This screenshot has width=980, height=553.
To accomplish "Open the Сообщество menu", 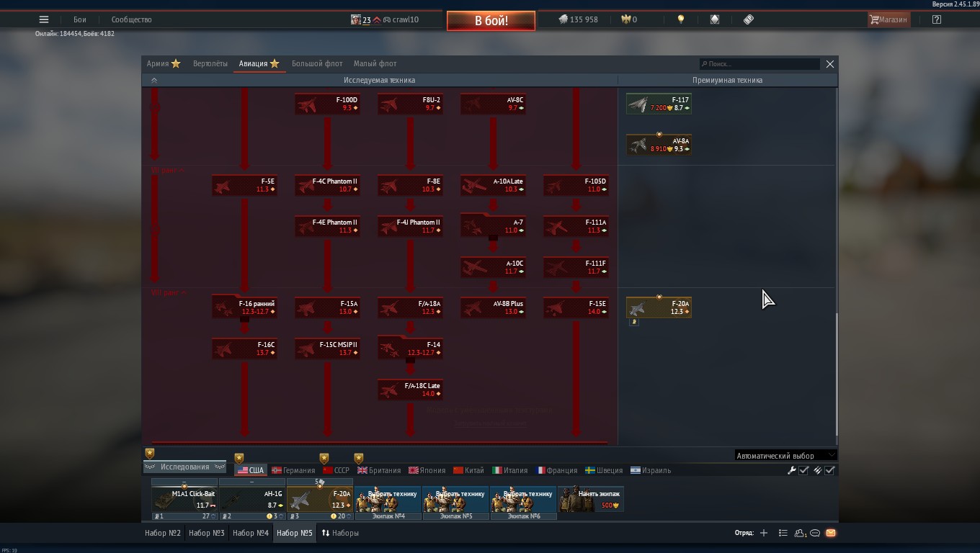I will (x=131, y=19).
